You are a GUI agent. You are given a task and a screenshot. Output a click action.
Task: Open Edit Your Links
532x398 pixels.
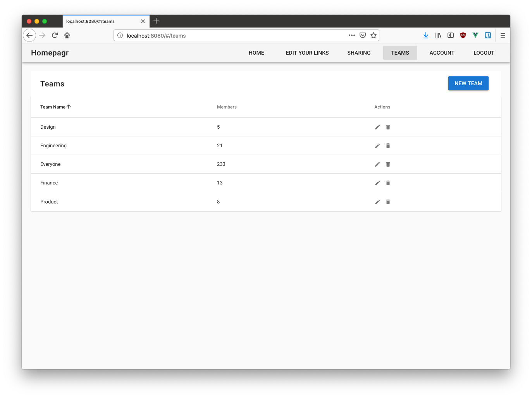tap(307, 53)
